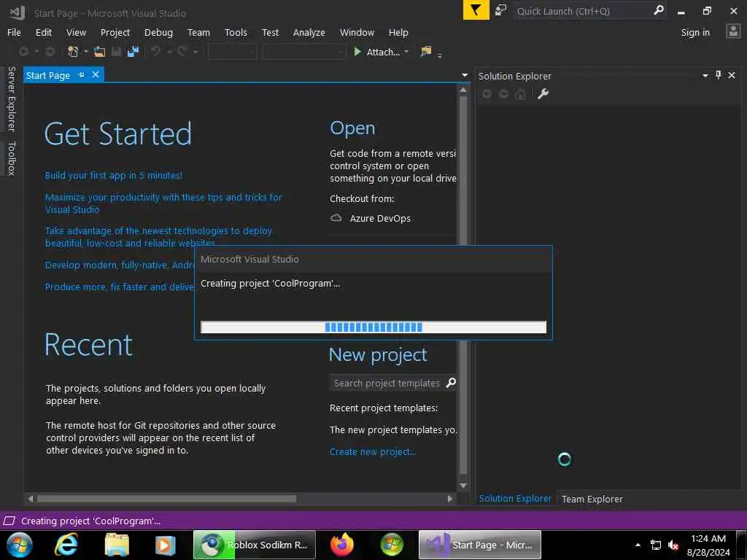Screen dimensions: 747x560
Task: Click the Start Page scroll down arrow
Action: click(x=463, y=485)
